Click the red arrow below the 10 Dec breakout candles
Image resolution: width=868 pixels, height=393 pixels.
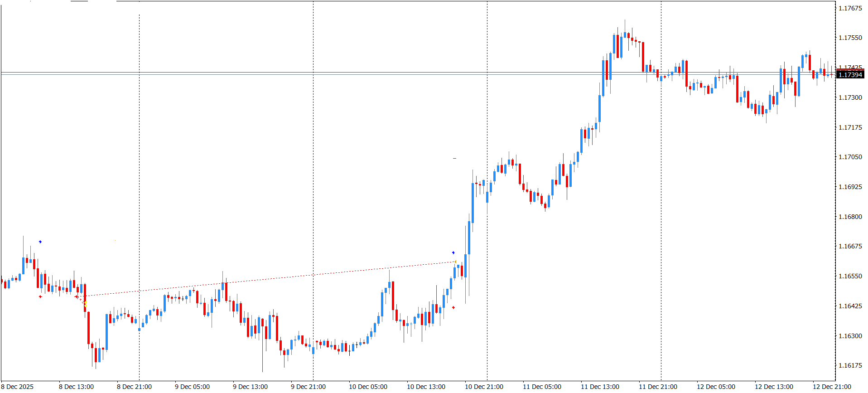point(453,308)
